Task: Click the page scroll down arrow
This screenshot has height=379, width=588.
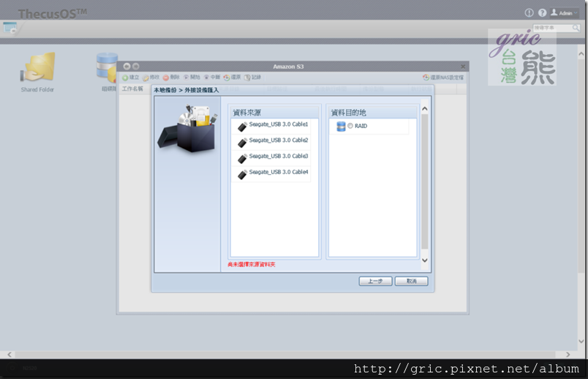Action: (581, 342)
